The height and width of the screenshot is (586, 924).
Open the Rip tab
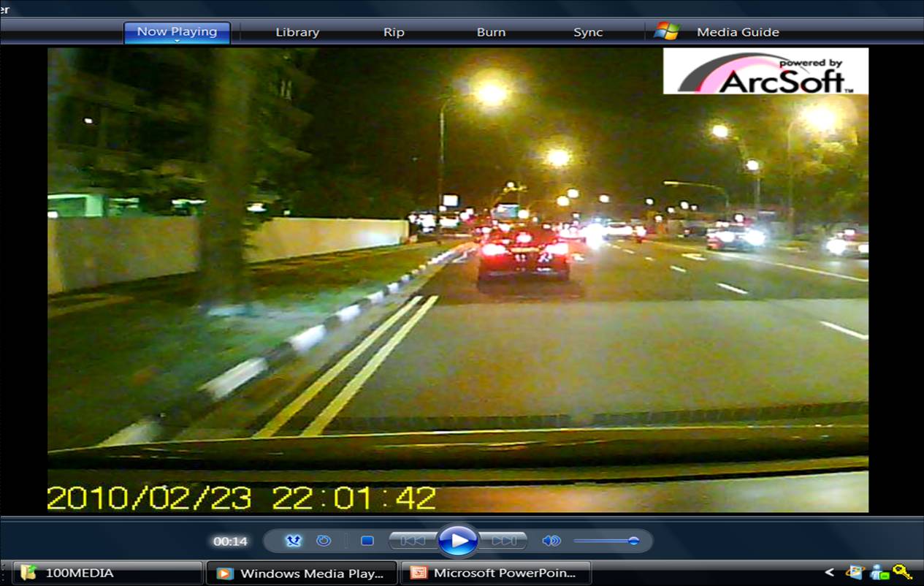coord(394,32)
